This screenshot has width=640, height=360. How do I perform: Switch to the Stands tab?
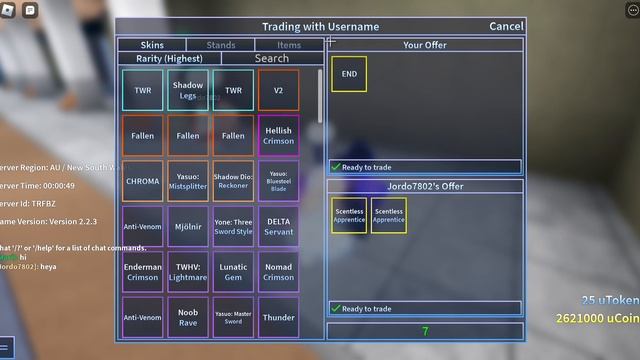point(220,45)
